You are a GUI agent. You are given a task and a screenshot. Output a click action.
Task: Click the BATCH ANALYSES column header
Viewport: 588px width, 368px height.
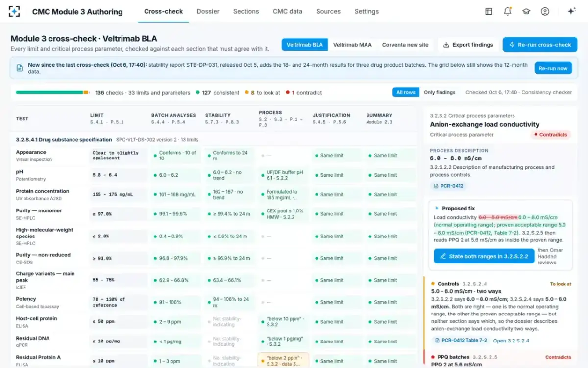[173, 115]
